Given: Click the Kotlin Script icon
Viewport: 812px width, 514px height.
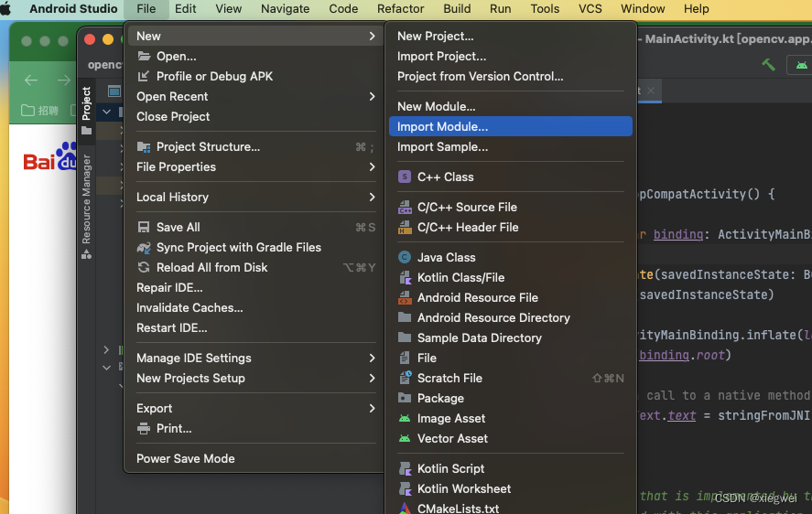Looking at the screenshot, I should point(405,468).
